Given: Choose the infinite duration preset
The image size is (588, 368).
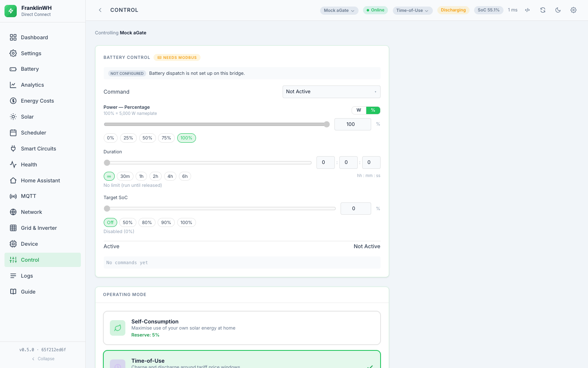Looking at the screenshot, I should coord(109,177).
